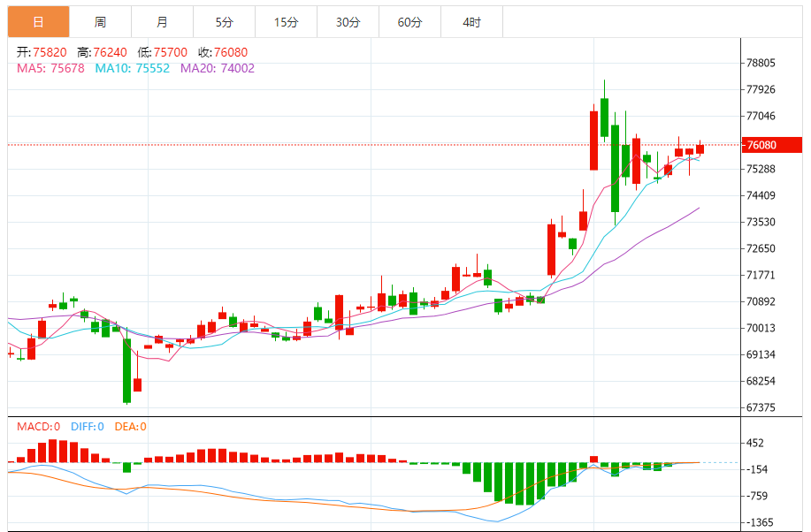Click the -1365 label on MACD axis
The width and height of the screenshot is (811, 532).
click(x=761, y=522)
